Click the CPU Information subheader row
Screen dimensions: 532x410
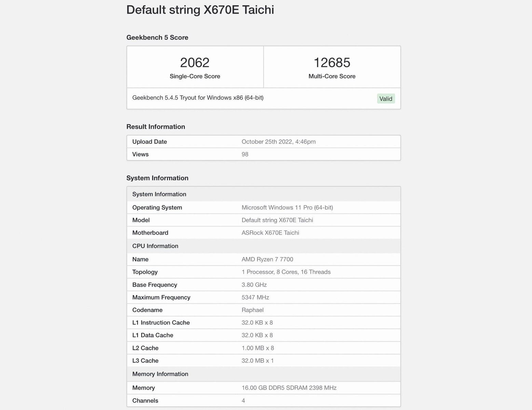[263, 246]
